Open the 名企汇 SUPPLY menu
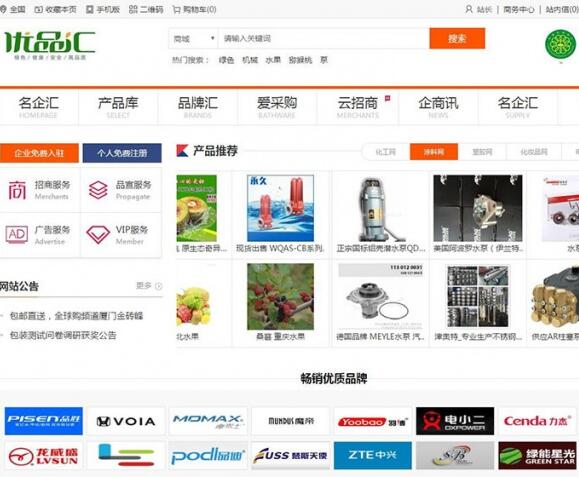This screenshot has width=579, height=477. [x=518, y=107]
